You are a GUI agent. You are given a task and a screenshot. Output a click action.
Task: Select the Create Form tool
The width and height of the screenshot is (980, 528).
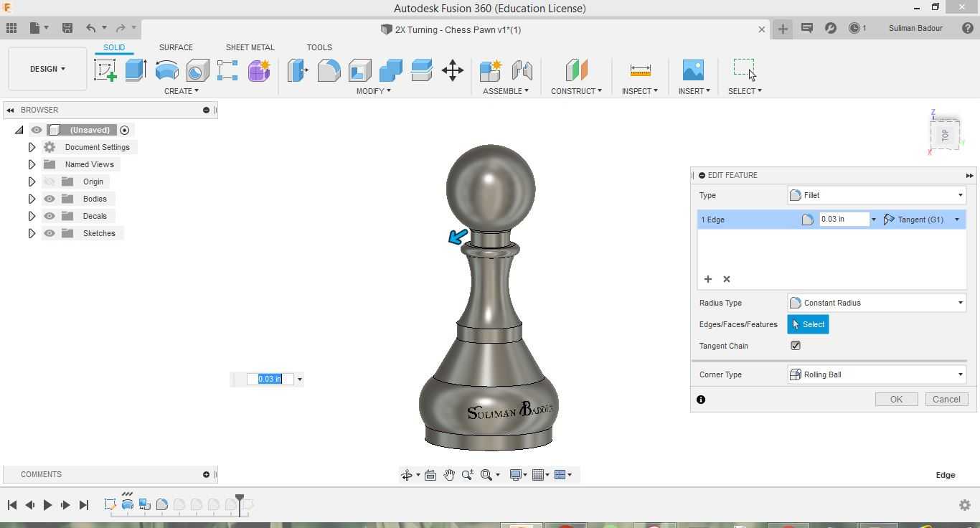[259, 70]
